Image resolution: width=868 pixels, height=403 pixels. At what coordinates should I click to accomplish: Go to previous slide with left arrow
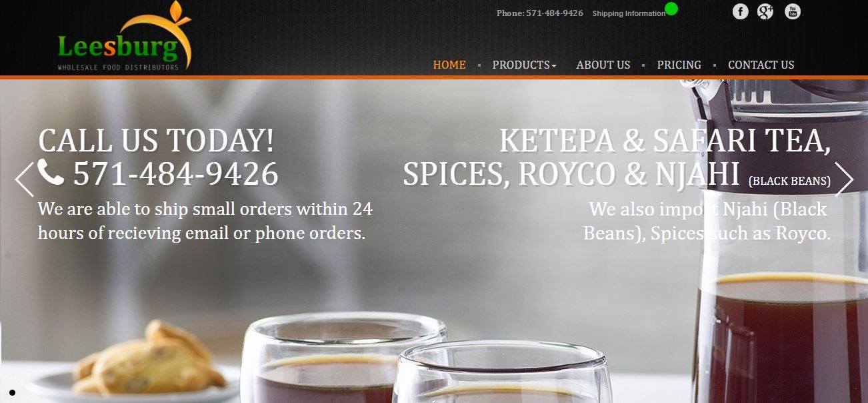click(x=24, y=179)
